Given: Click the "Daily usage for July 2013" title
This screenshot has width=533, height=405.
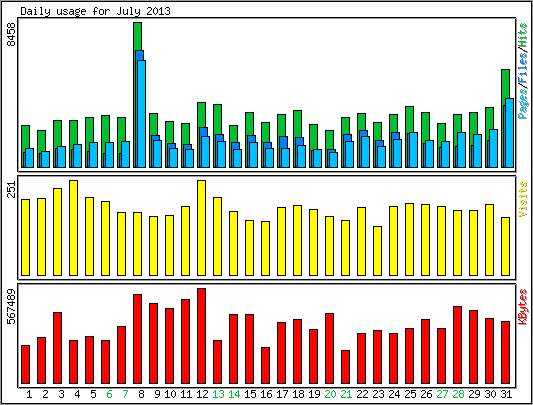Looking at the screenshot, I should [95, 11].
